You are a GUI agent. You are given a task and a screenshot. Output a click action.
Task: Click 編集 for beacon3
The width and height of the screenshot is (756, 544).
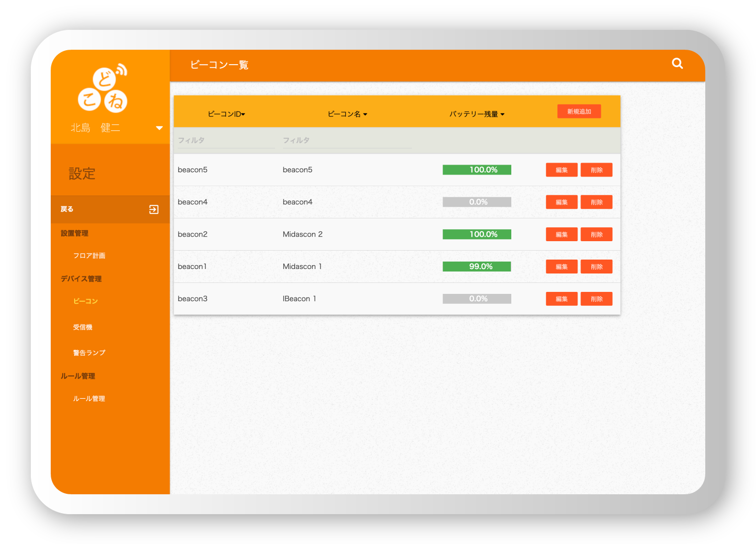click(562, 299)
